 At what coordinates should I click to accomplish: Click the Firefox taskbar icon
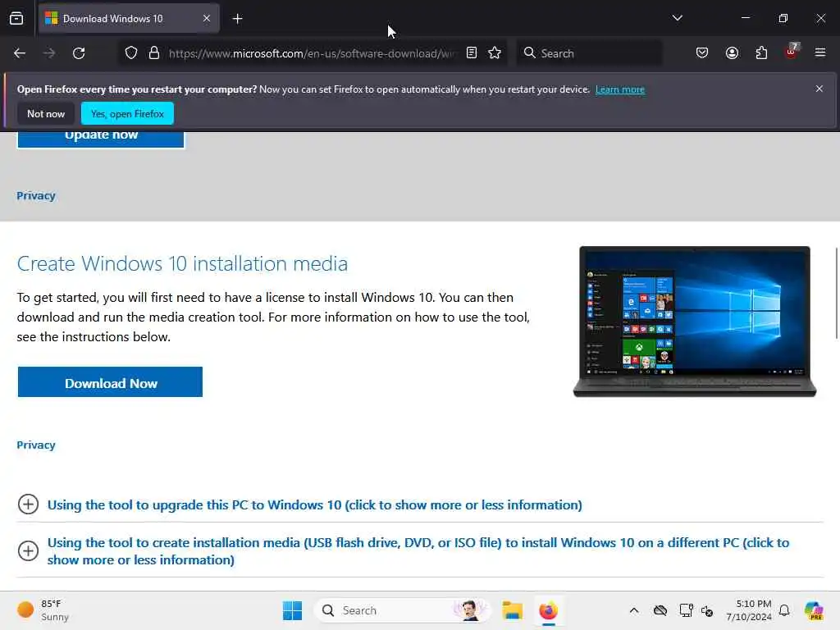(548, 610)
